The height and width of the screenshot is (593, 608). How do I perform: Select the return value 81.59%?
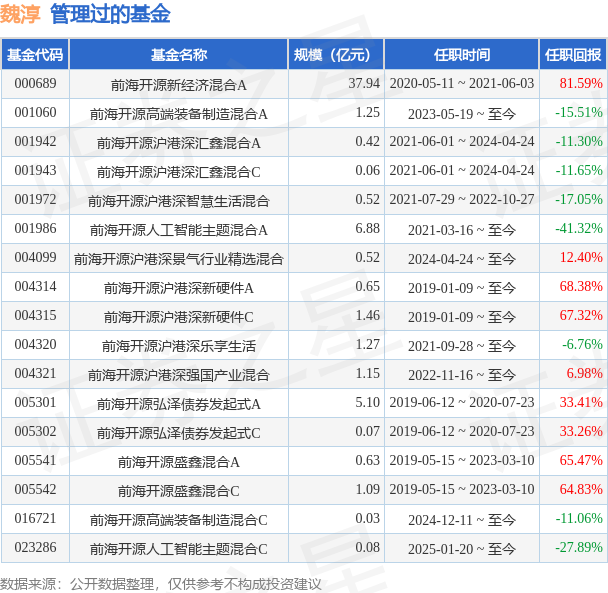581,83
